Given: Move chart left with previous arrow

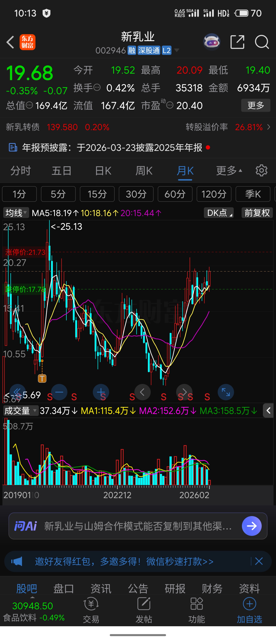Looking at the screenshot, I should (x=142, y=392).
